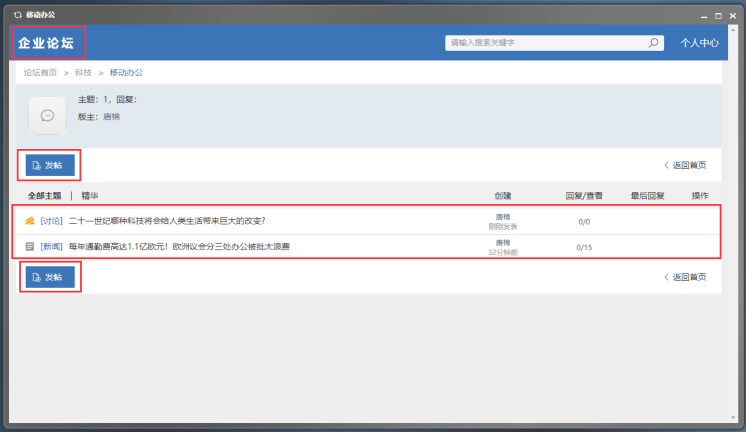The image size is (746, 432).
Task: Click the vertical scrollbar up arrow
Action: 733,30
